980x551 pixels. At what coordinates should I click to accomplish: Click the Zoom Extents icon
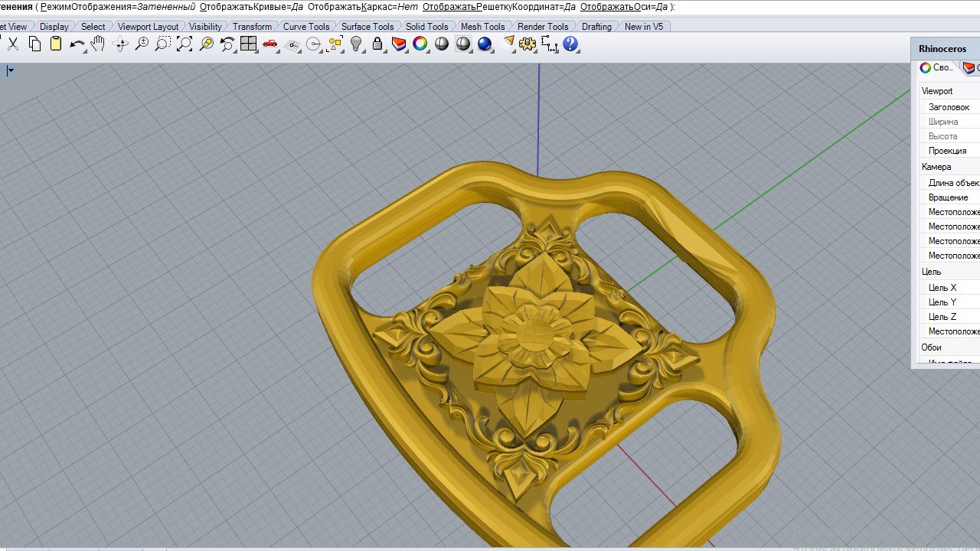185,44
